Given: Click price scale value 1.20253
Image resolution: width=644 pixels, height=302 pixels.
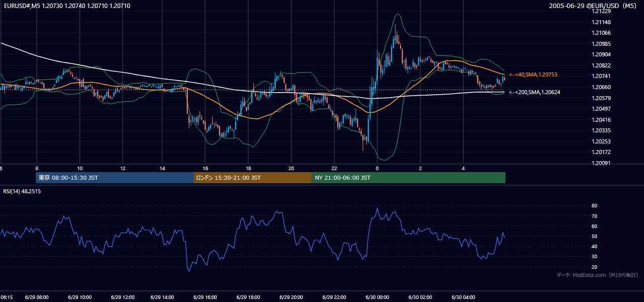Looking at the screenshot, I should (601, 141).
